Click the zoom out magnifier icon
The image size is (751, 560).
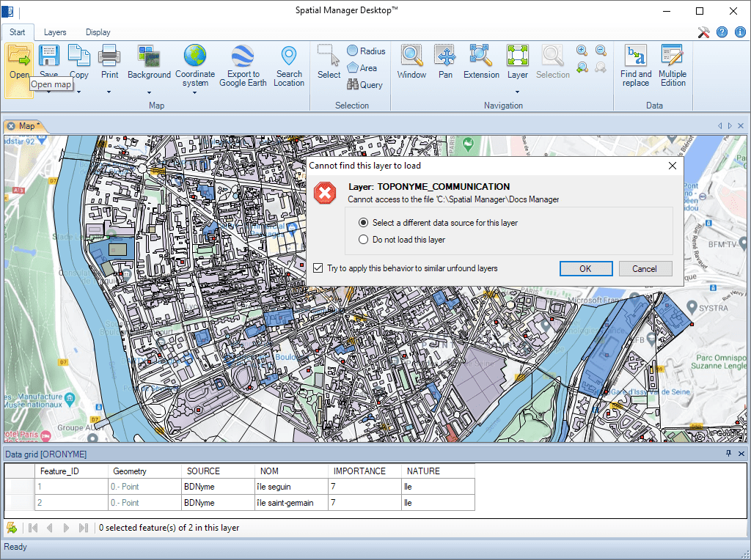pos(601,51)
